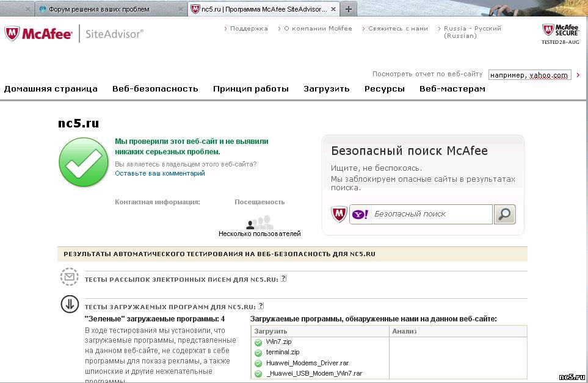The image size is (588, 383).
Task: Open Принцип работы menu item
Action: [251, 88]
